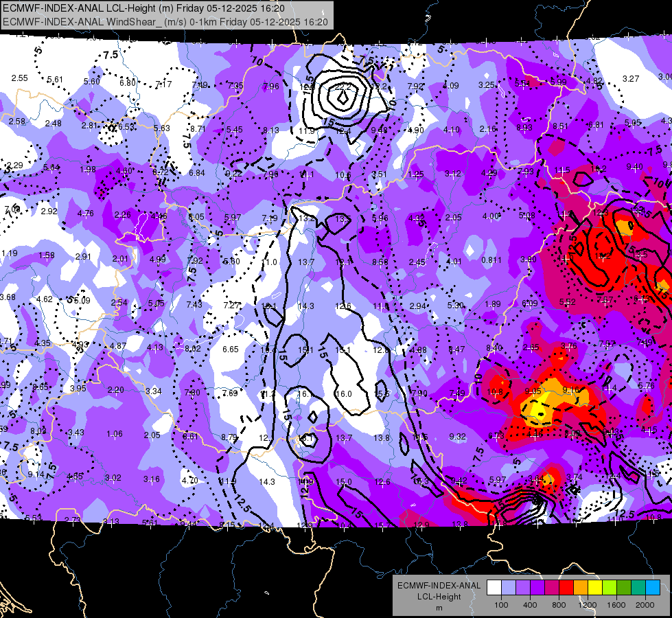Viewport: 672px width, 618px height.
Task: Click the grid value 2.92
Action: pos(49,211)
